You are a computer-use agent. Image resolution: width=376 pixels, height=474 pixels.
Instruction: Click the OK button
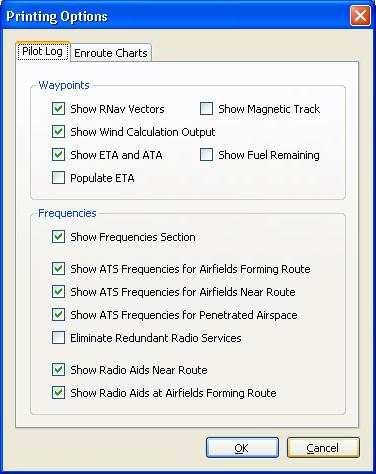pyautogui.click(x=242, y=448)
